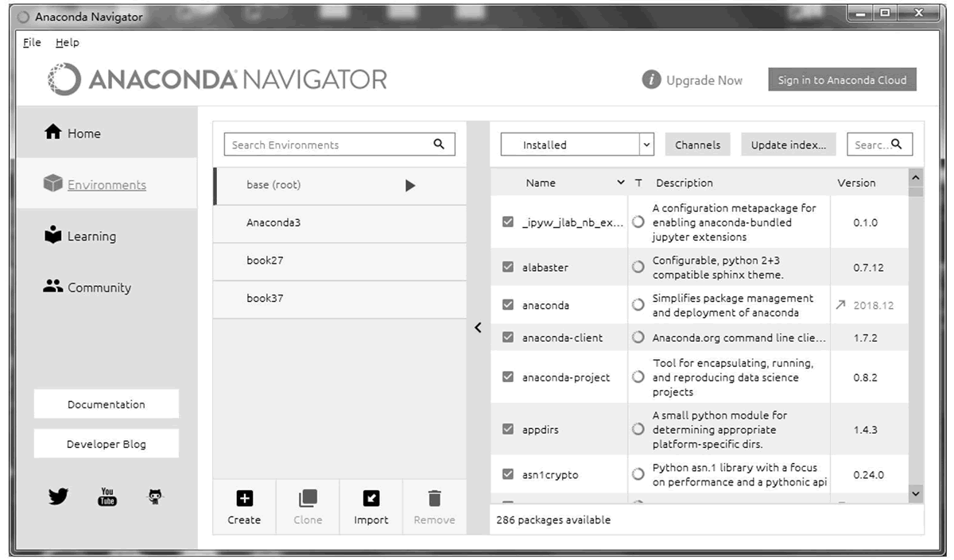Click the Search Environments field
The height and width of the screenshot is (560, 954).
tap(339, 145)
